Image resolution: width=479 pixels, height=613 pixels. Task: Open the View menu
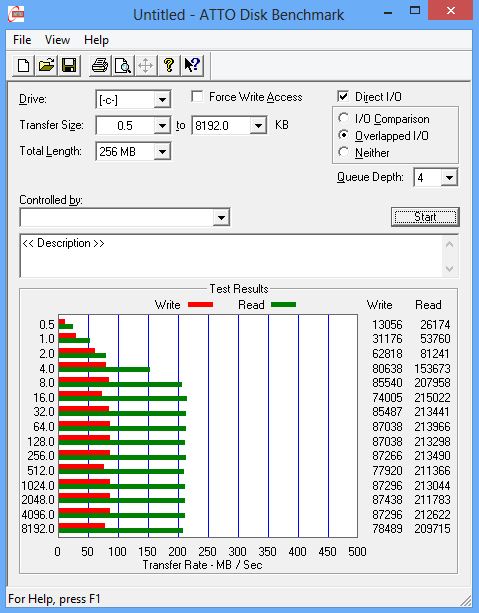(x=57, y=40)
